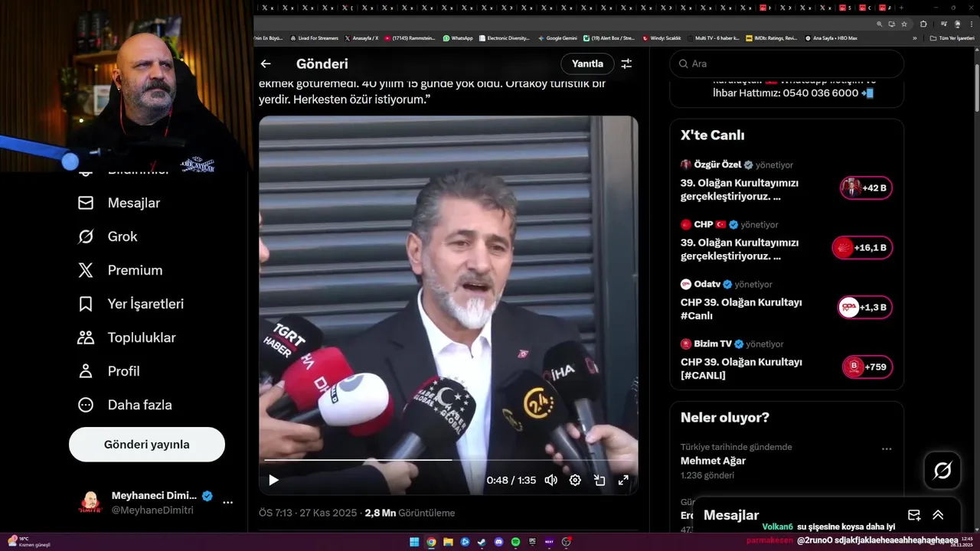Open Discord from the taskbar
The width and height of the screenshot is (980, 551).
pos(498,542)
